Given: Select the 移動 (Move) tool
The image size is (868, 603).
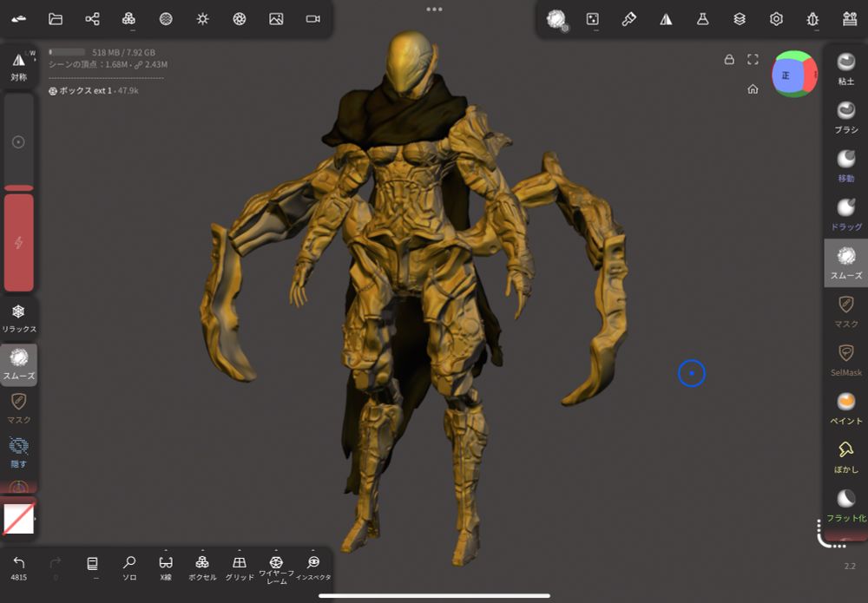Looking at the screenshot, I should 845,166.
